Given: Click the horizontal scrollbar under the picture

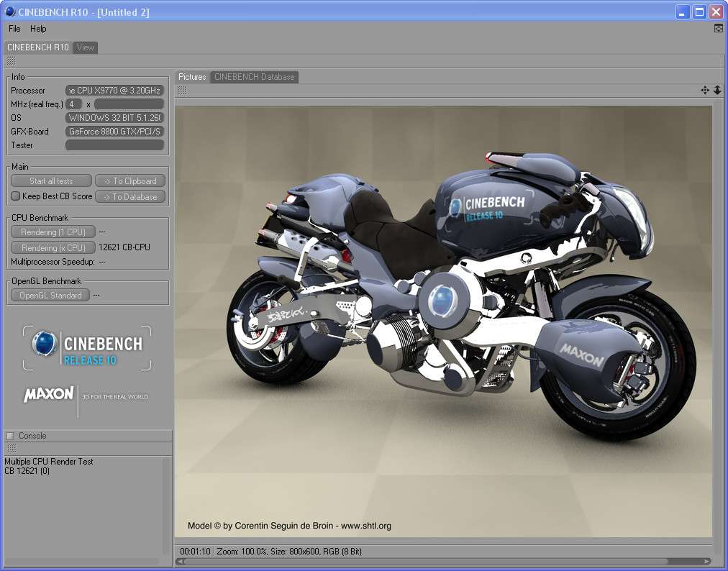Looking at the screenshot, I should pos(443,562).
